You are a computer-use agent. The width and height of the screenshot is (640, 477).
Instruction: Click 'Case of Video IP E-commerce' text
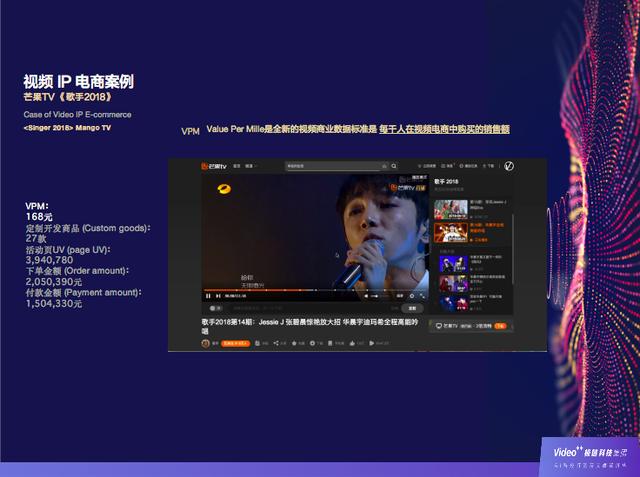(78, 115)
